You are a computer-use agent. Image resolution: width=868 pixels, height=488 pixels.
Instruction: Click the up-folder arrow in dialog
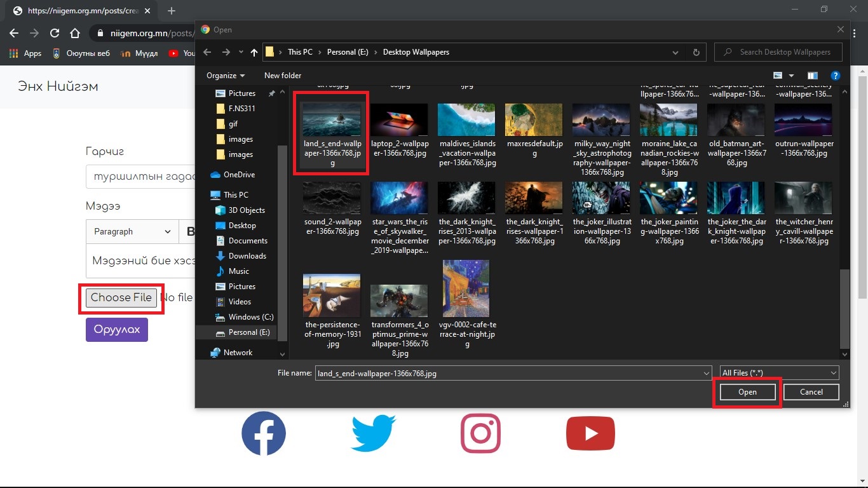[255, 52]
